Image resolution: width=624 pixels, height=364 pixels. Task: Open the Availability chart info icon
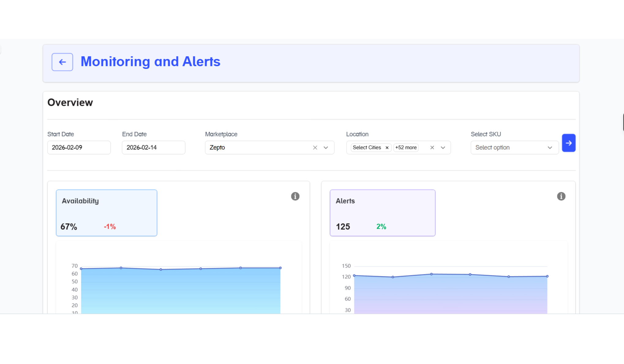[295, 196]
